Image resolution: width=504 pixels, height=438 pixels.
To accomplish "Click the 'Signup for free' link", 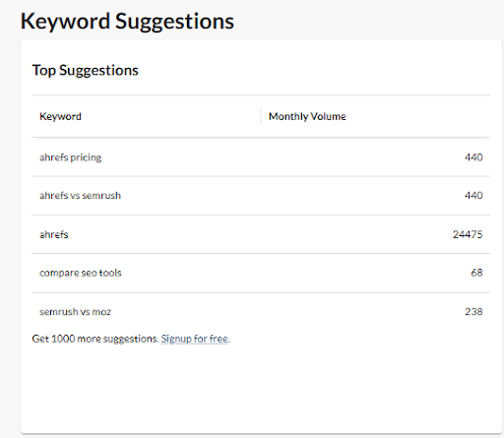I will (x=195, y=339).
